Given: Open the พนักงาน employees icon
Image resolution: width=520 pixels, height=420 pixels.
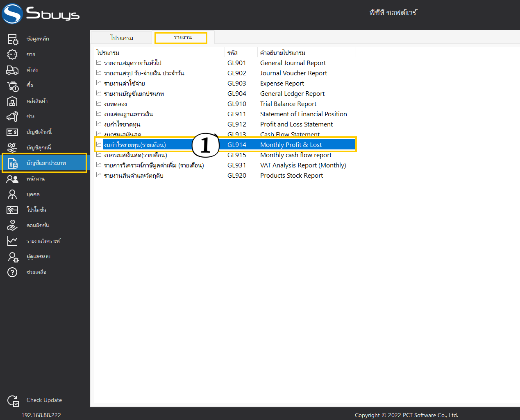Looking at the screenshot, I should point(13,179).
